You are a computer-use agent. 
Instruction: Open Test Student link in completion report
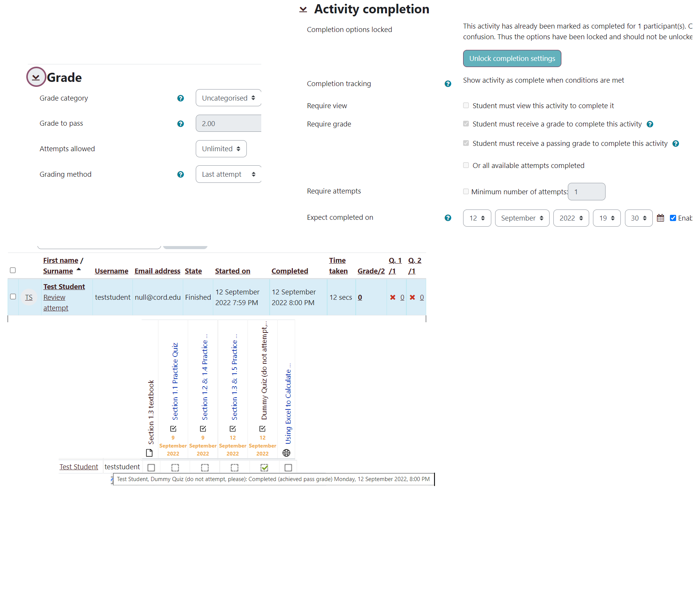(79, 467)
